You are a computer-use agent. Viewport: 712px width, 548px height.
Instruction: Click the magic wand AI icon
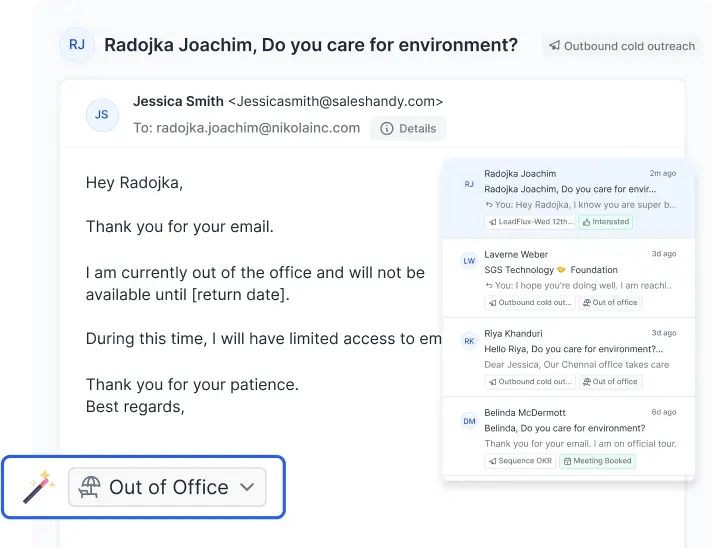pyautogui.click(x=38, y=488)
